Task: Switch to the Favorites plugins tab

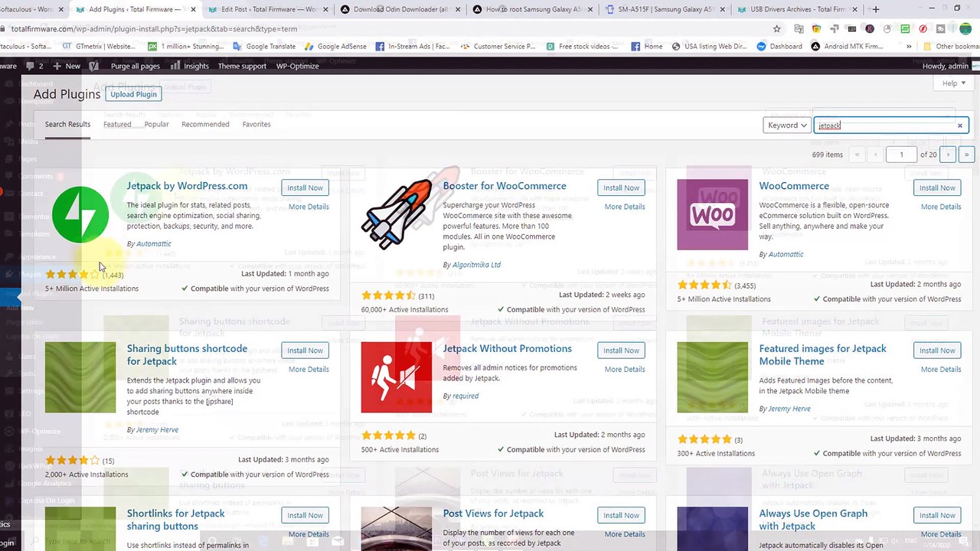Action: (x=256, y=125)
